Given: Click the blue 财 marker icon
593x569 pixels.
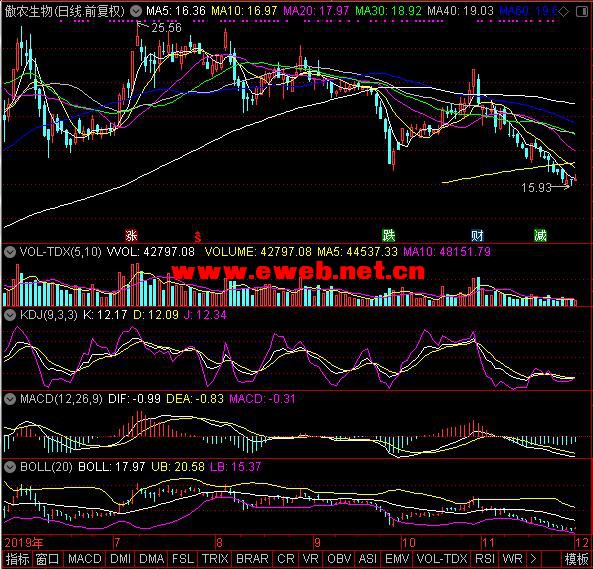Looking at the screenshot, I should (x=477, y=236).
